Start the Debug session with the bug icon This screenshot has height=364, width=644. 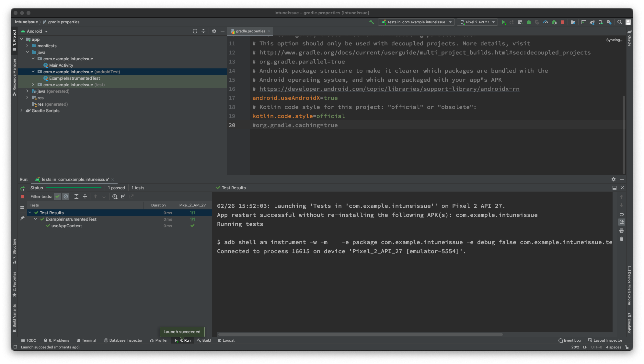pos(529,22)
